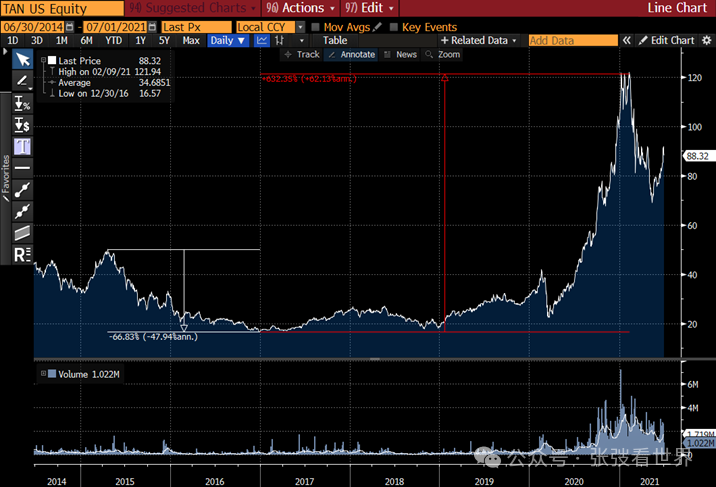Choose the parallel channel tool
Viewport: 716px width, 487px height.
22,233
